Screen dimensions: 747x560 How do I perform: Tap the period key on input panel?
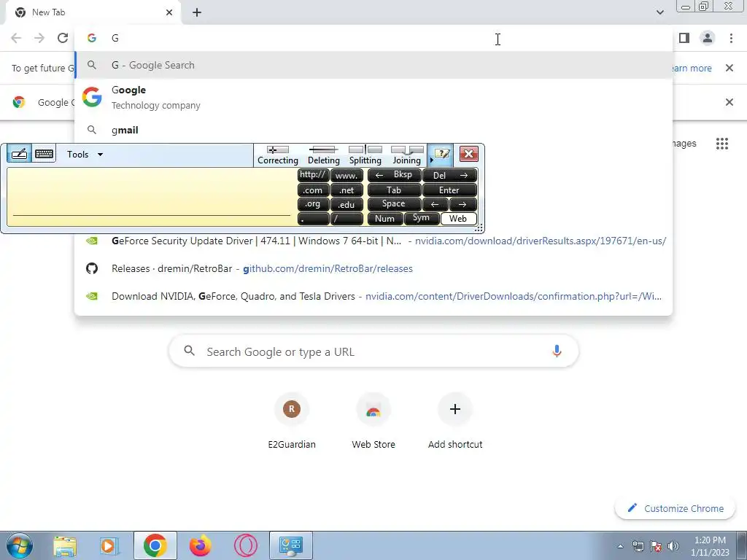pos(313,219)
